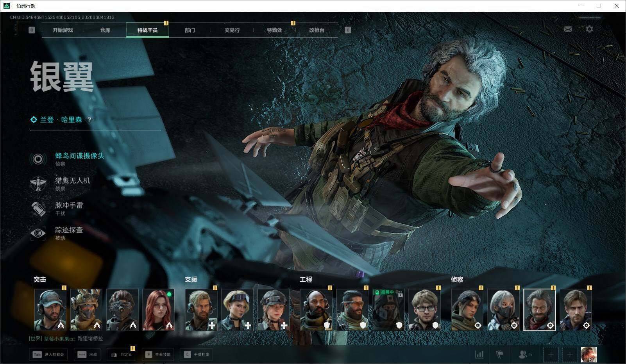Click the 银翼 operator title
Viewport: 626px width, 364px height.
pyautogui.click(x=62, y=77)
